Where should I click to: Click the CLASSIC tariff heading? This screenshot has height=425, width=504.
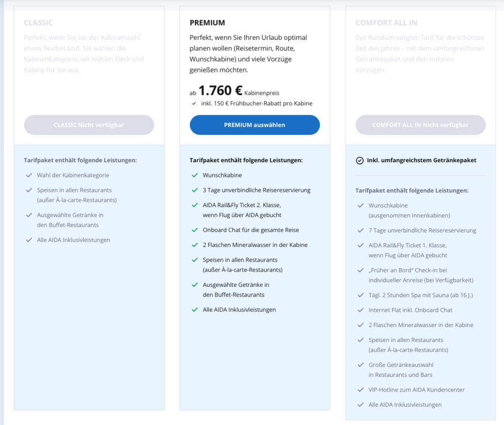[x=38, y=23]
